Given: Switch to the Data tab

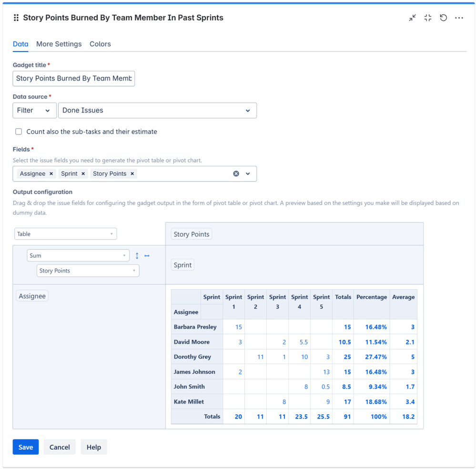Looking at the screenshot, I should pos(20,44).
